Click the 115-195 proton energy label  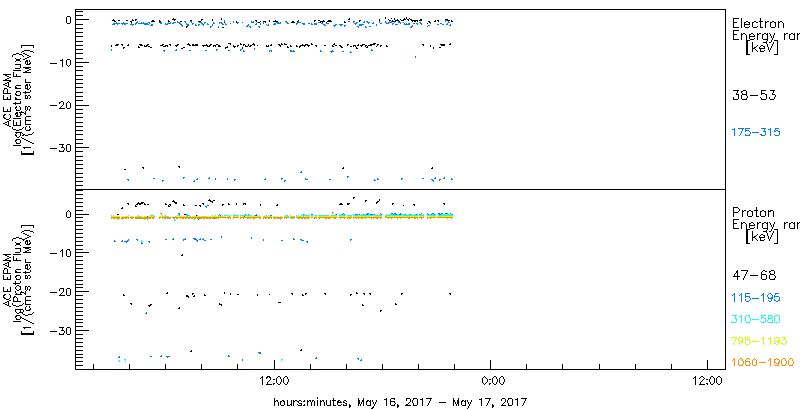click(x=756, y=298)
